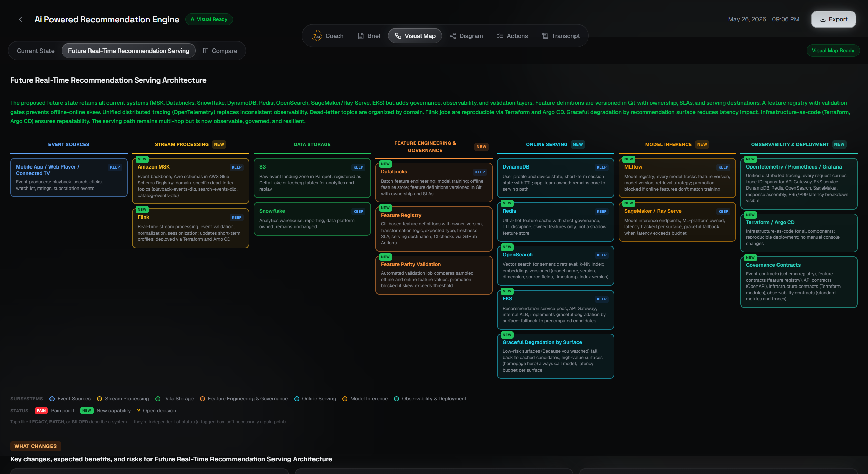Open the Feature Parity Validation card
868x474 pixels.
434,275
